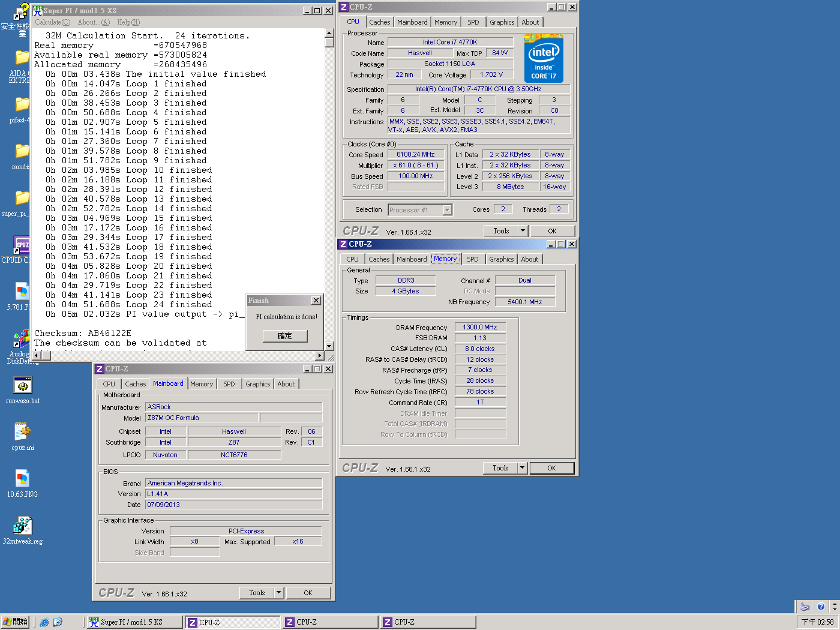Viewport: 840px width, 630px height.
Task: Click the second quick launch icon on the taskbar
Action: coord(58,622)
